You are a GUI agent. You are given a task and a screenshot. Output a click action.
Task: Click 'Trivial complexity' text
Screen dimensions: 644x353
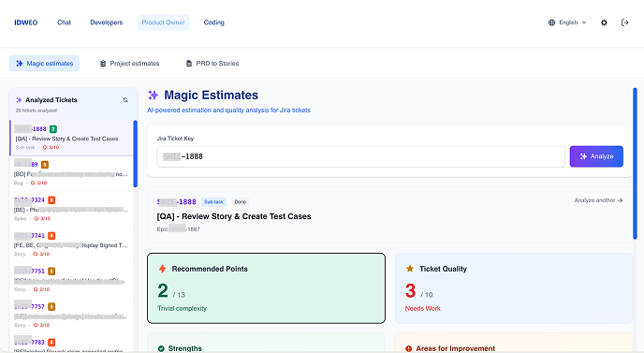pyautogui.click(x=182, y=309)
